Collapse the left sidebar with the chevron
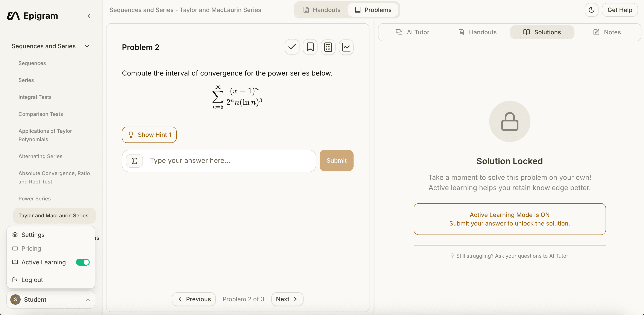The image size is (644, 315). coord(89,15)
